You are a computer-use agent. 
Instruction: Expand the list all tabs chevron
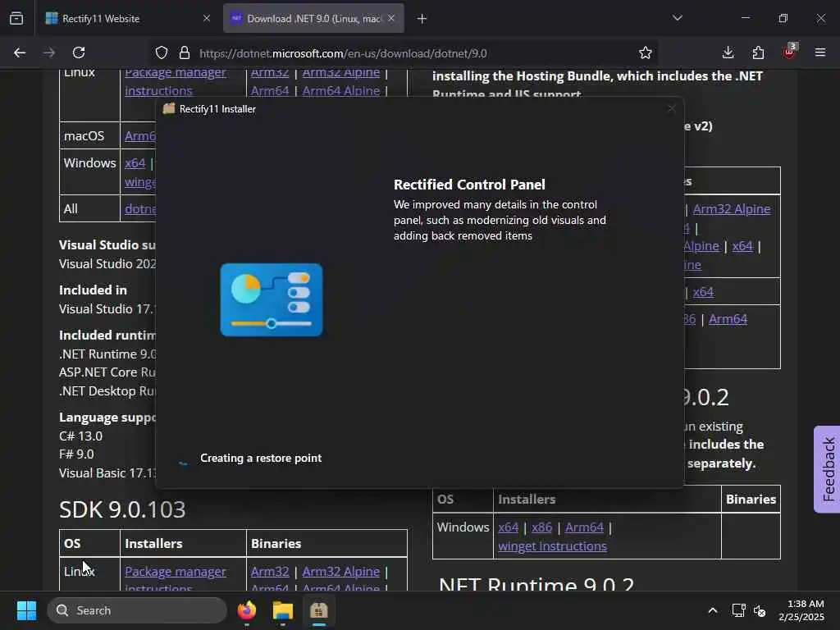click(677, 18)
